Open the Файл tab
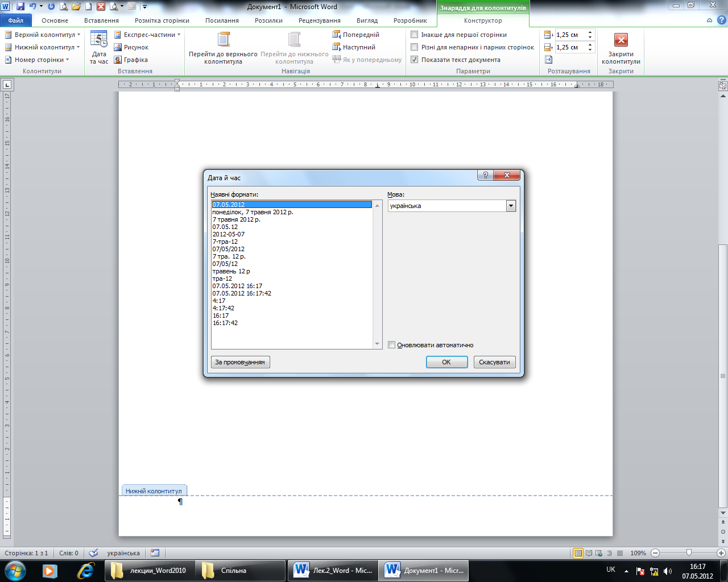 [16, 20]
